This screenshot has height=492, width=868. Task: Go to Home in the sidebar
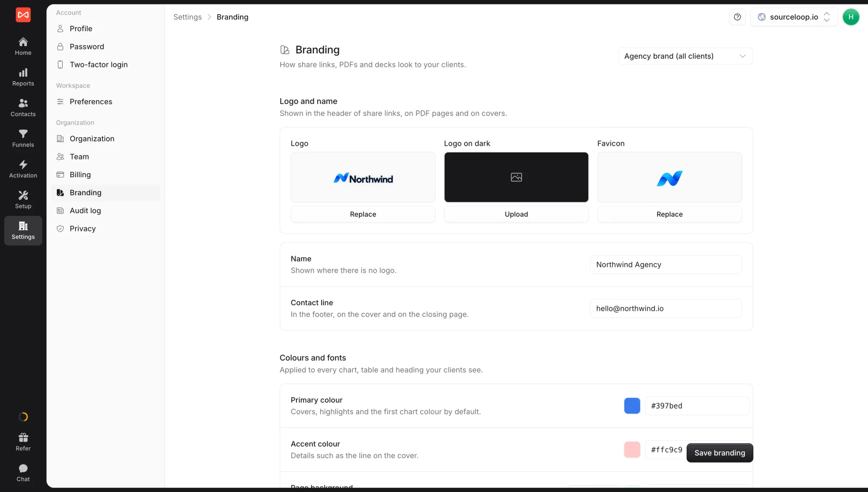23,46
